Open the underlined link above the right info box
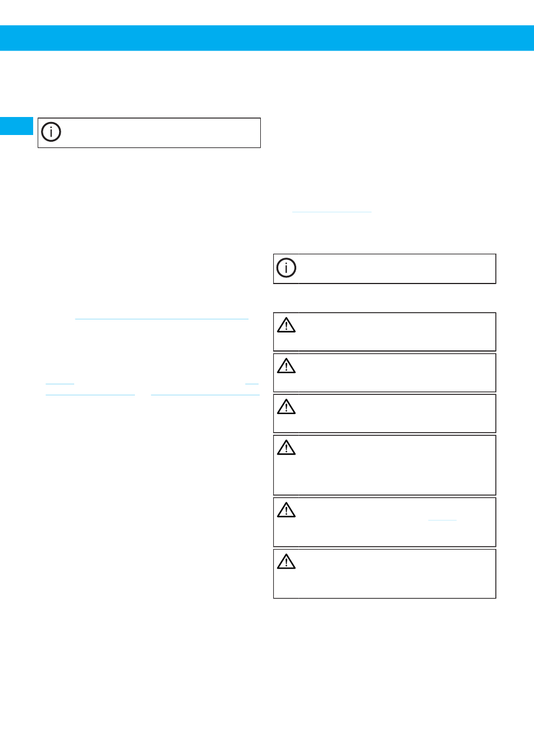The width and height of the screenshot is (534, 756). pyautogui.click(x=332, y=211)
